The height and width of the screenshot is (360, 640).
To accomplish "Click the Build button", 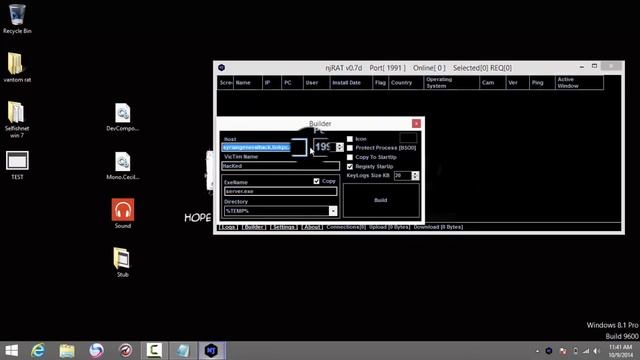I will (381, 200).
